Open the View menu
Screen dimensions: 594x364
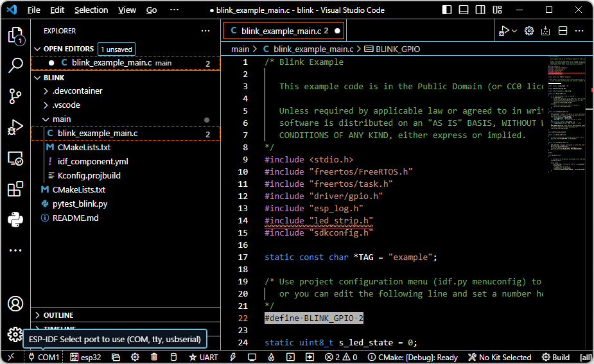click(x=127, y=10)
